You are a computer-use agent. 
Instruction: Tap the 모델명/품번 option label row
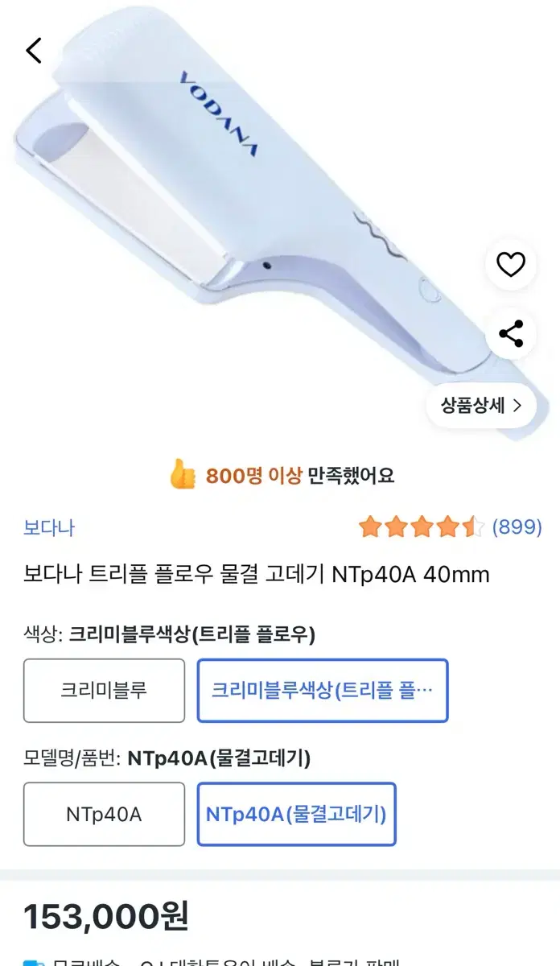pyautogui.click(x=167, y=758)
